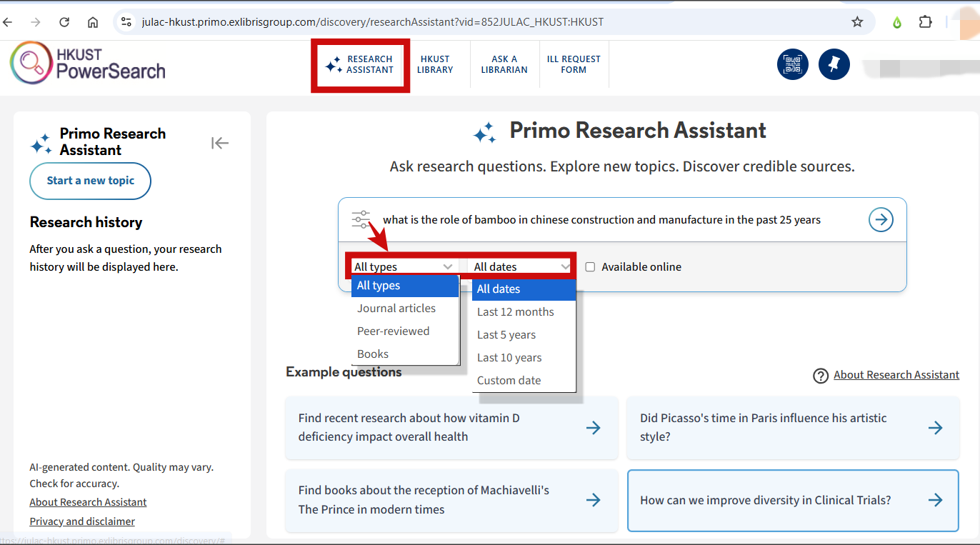The image size is (980, 545).
Task: Submit the question with arrow button
Action: [x=881, y=220]
